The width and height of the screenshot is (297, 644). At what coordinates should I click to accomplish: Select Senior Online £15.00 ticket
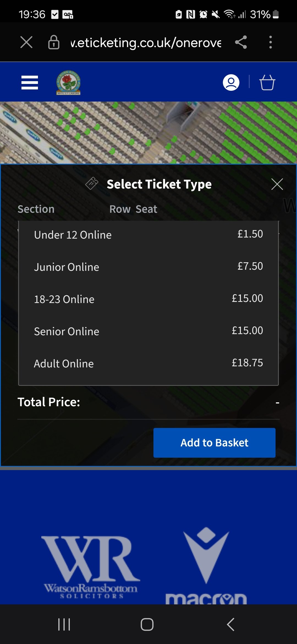[x=148, y=331]
